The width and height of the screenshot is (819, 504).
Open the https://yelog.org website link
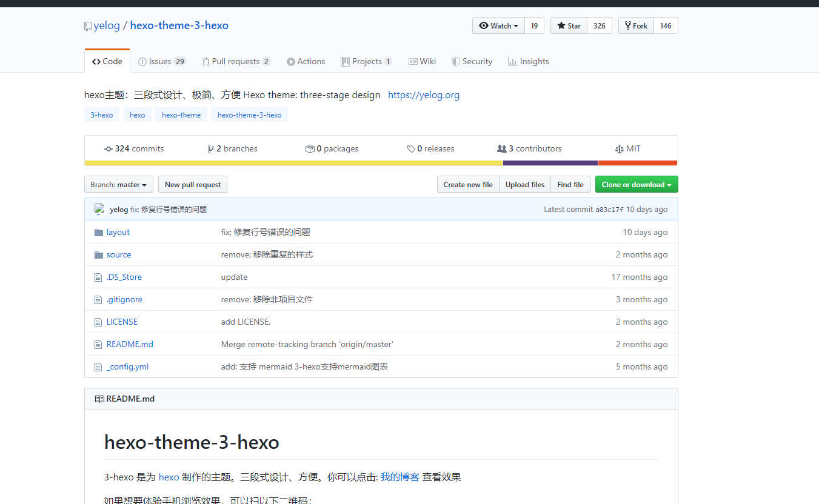tap(424, 95)
